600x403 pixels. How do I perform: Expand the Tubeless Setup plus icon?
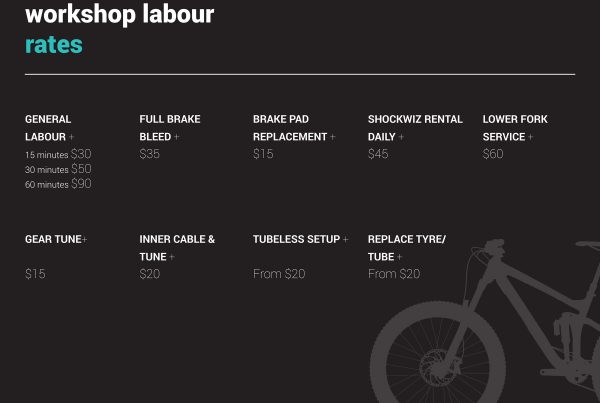[x=346, y=240]
